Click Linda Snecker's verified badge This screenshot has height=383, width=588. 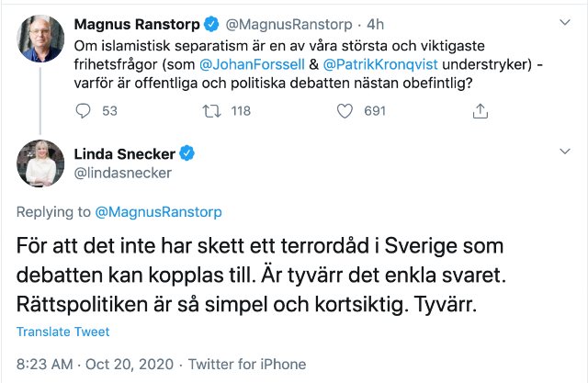coord(185,152)
